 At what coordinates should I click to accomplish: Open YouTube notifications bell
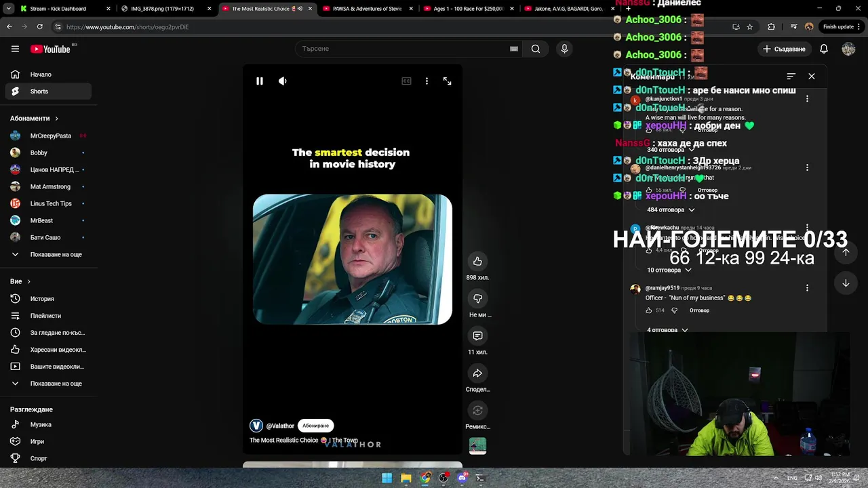coord(824,49)
